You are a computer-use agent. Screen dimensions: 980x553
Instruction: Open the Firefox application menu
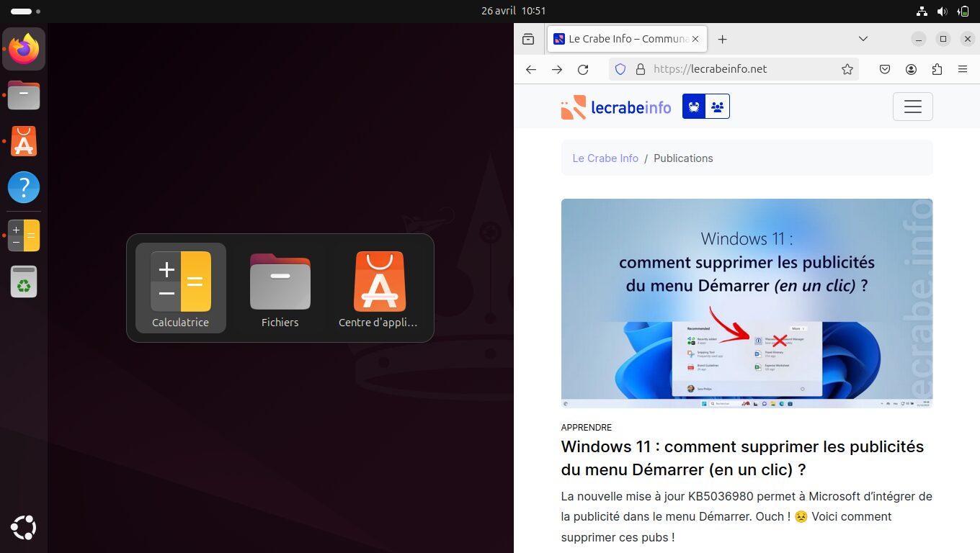(x=963, y=69)
